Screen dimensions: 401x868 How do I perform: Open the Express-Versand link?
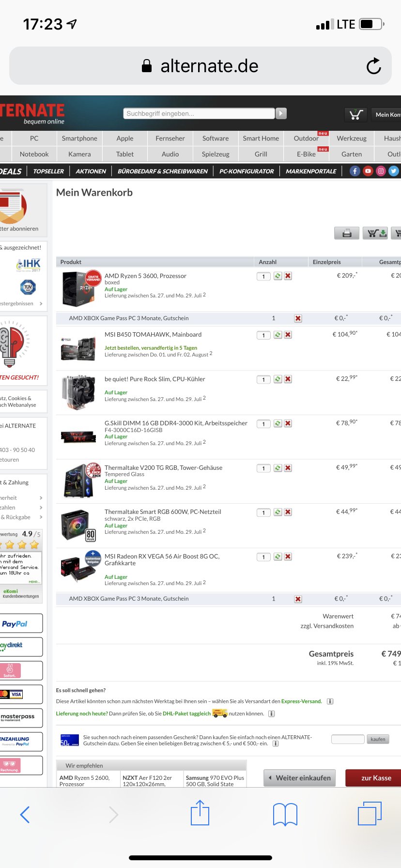tap(301, 701)
